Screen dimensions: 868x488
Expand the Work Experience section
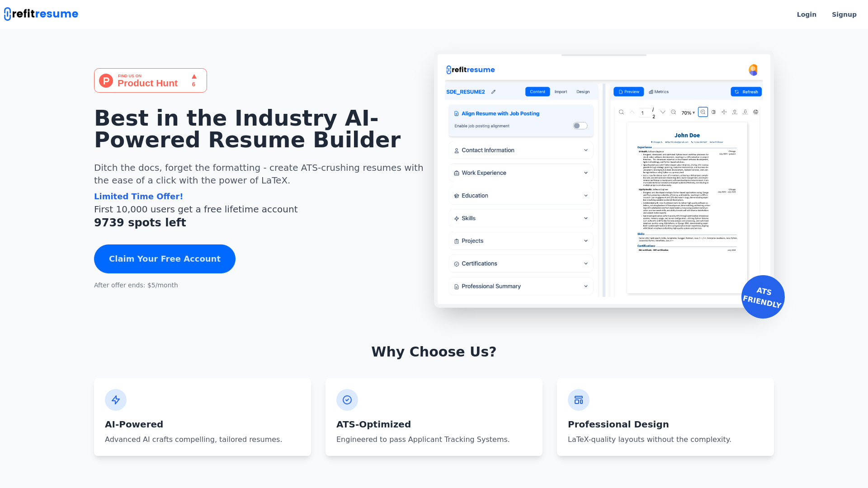coord(520,172)
